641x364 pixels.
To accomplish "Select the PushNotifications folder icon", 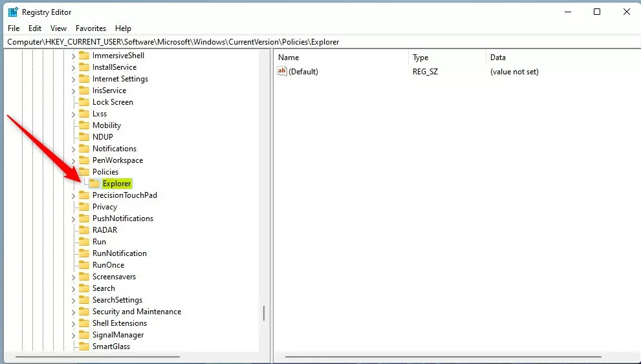I will [84, 218].
